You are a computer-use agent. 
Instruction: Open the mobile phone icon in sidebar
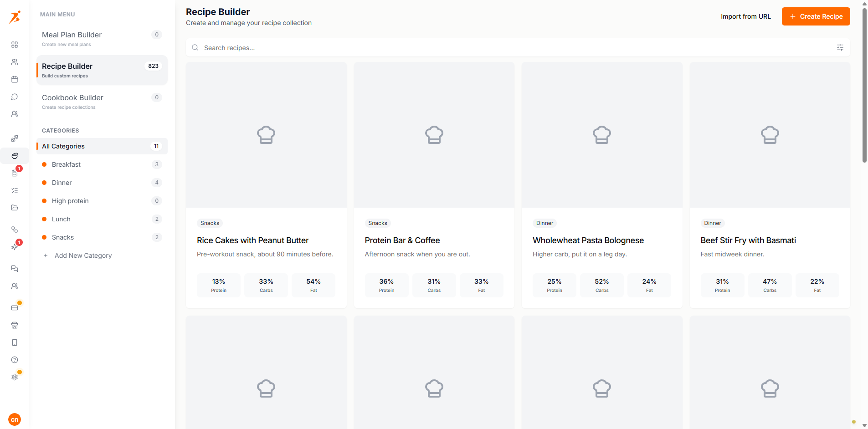(15, 342)
